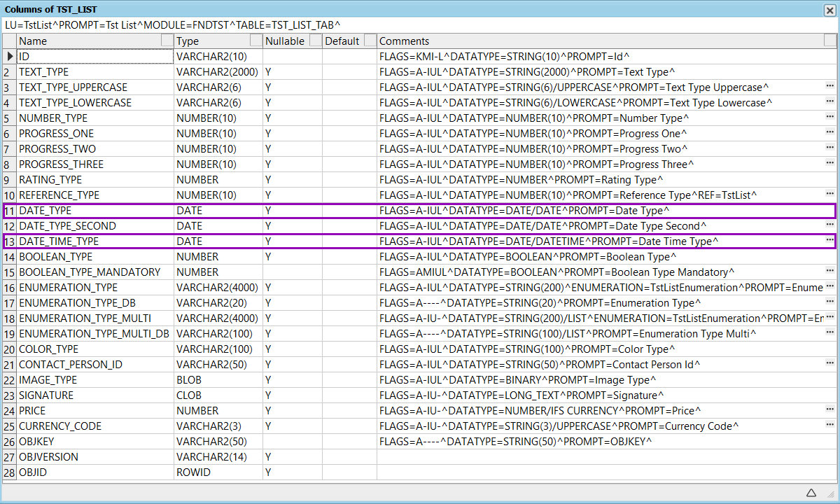Click the Name column header label
Image resolution: width=840 pixels, height=504 pixels.
tap(33, 41)
